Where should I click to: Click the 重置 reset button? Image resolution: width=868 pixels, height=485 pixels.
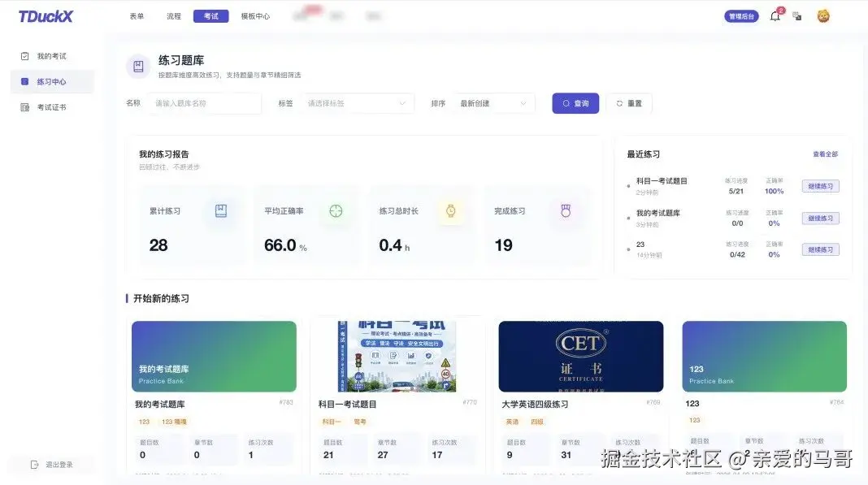(629, 103)
